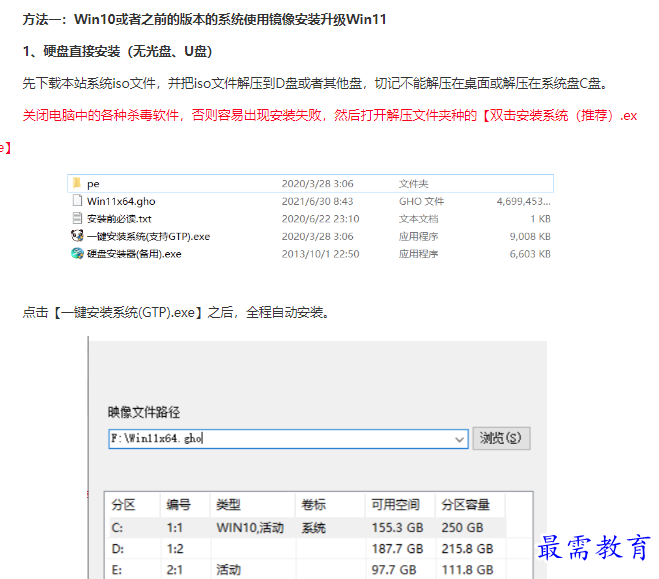Viewport: 659px width, 579px height.
Task: Click the 250 GB capacity cell
Action: coord(462,527)
